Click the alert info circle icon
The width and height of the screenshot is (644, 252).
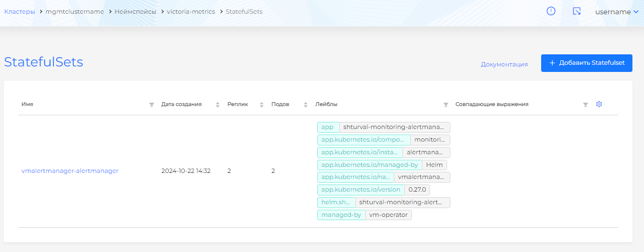pos(551,12)
